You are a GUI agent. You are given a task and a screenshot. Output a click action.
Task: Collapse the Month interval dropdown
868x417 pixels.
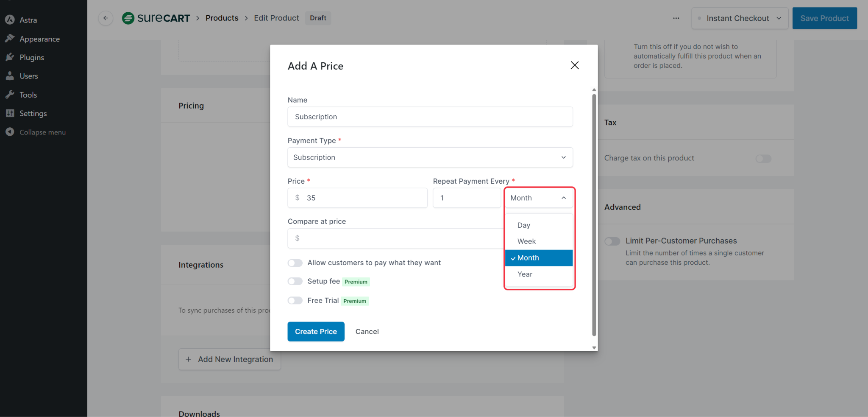click(x=539, y=198)
